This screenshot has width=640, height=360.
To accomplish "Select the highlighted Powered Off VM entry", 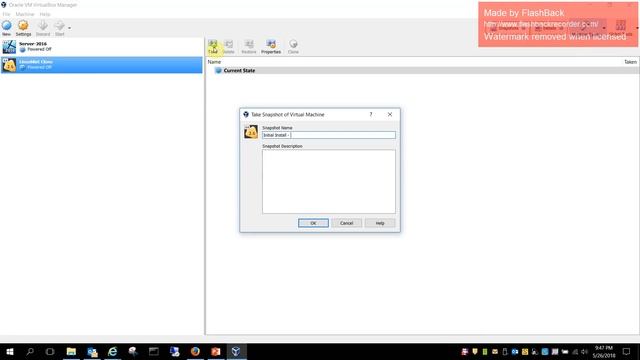I will [101, 64].
